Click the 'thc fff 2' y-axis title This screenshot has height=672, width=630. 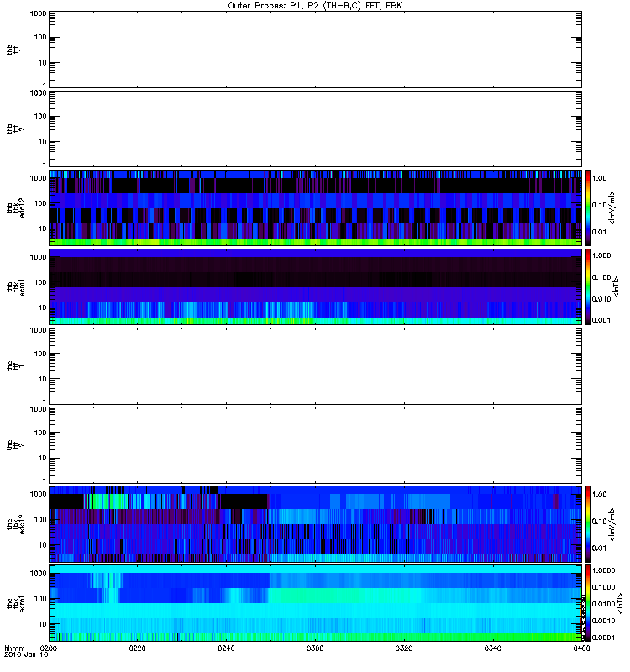point(15,445)
